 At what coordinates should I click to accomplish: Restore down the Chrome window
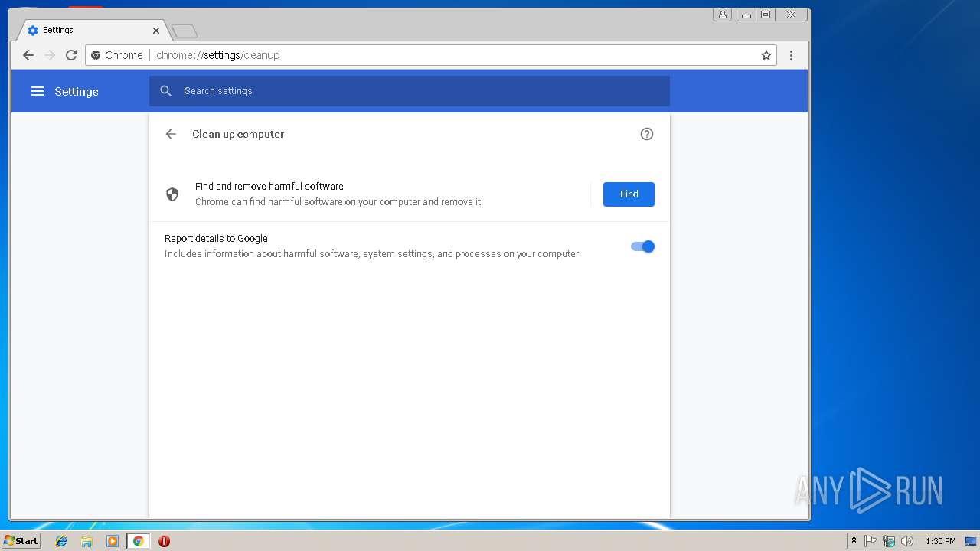click(766, 14)
